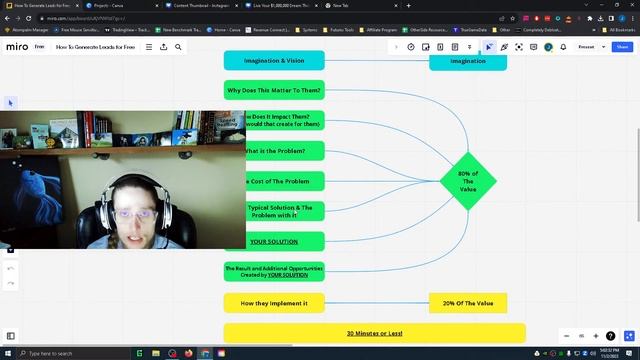This screenshot has height=360, width=640.
Task: Switch to the Content Thumbnail browser tab
Action: pyautogui.click(x=200, y=6)
